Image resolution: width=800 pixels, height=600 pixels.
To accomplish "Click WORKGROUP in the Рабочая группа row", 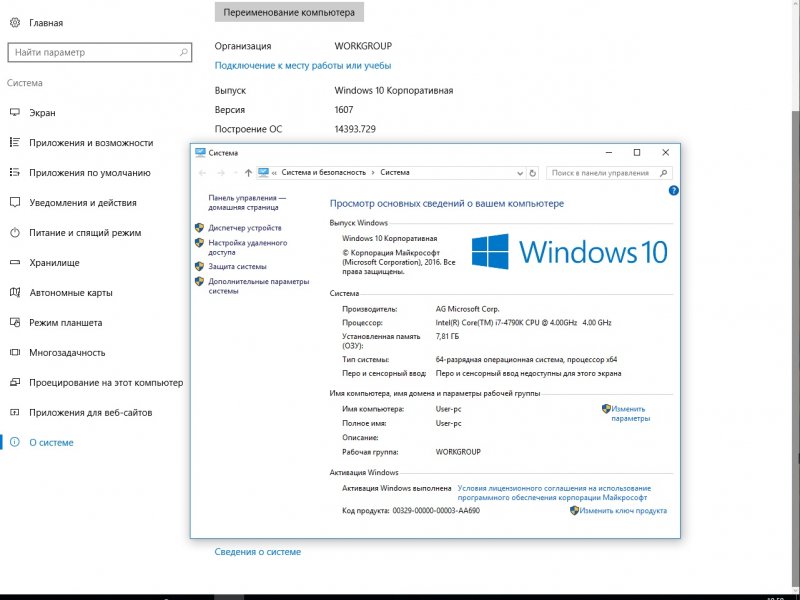I will pyautogui.click(x=458, y=452).
